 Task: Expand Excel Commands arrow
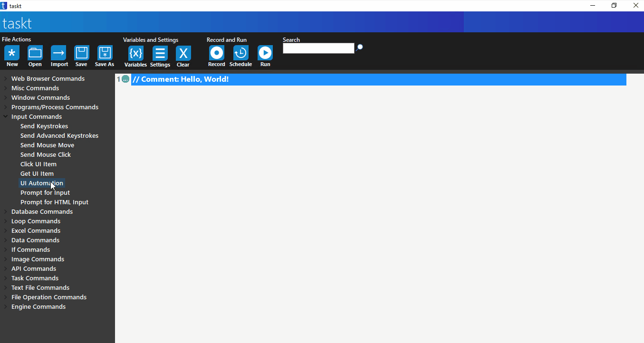(x=5, y=230)
